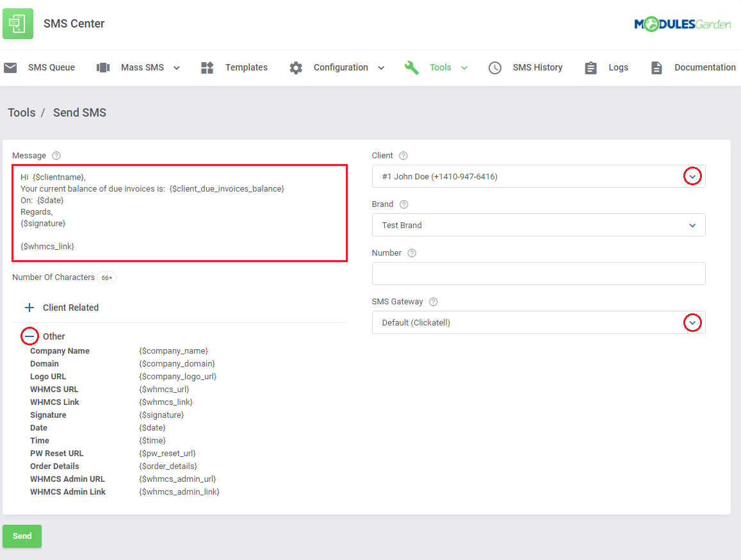
Task: Click the Send SMS breadcrumb
Action: pos(79,113)
